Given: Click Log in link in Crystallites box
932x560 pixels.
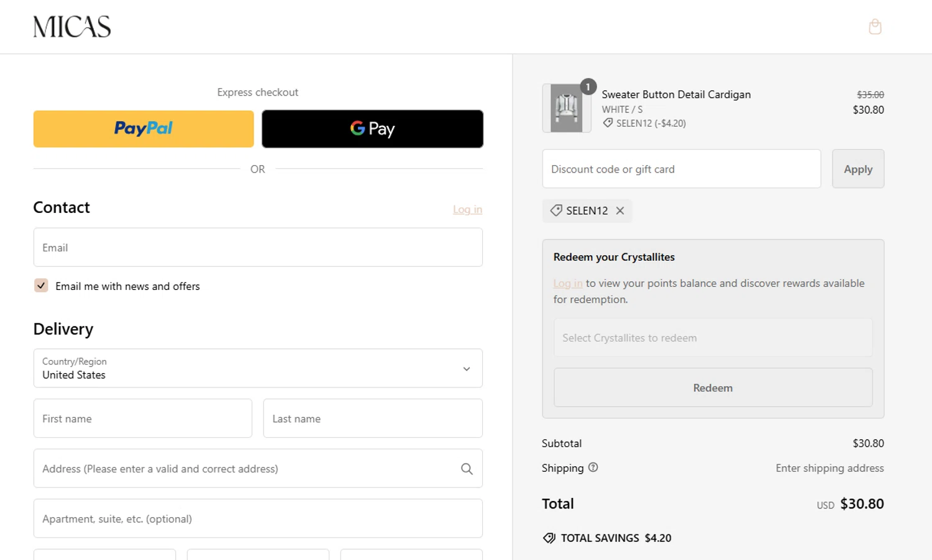Looking at the screenshot, I should click(x=568, y=284).
